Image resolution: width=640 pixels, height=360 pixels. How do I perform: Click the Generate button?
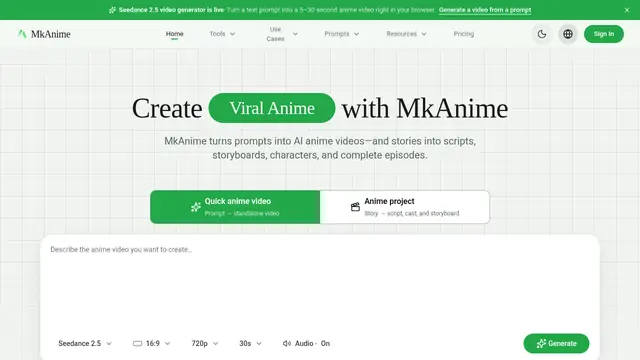click(x=556, y=343)
